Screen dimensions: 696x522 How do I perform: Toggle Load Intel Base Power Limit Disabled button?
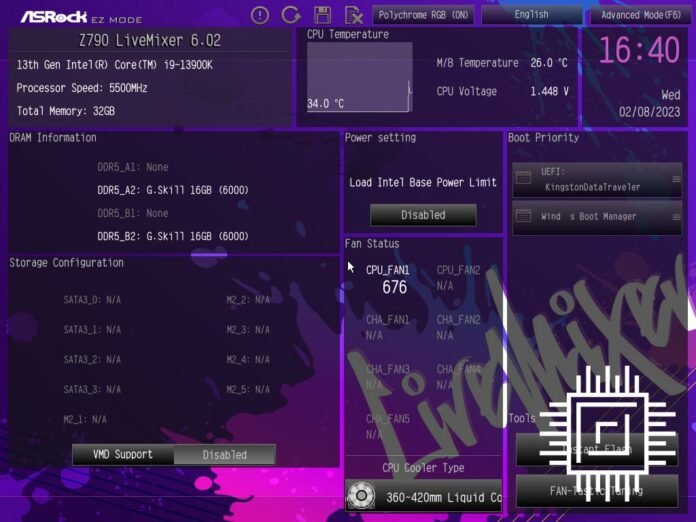pyautogui.click(x=423, y=214)
